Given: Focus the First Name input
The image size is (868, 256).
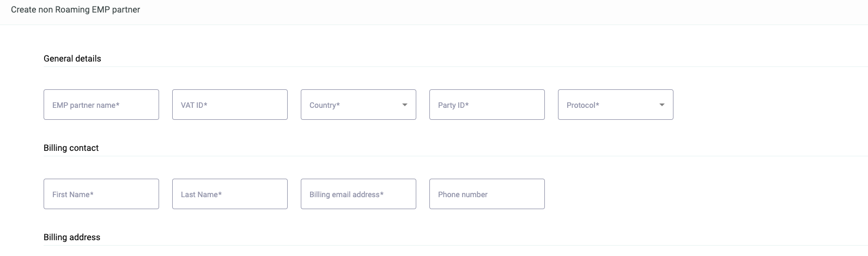Looking at the screenshot, I should click(101, 194).
